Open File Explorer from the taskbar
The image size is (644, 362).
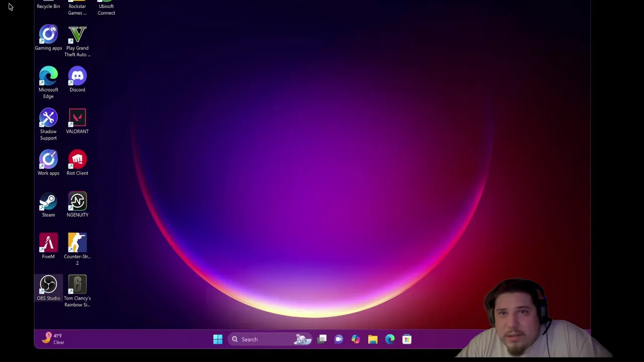click(x=373, y=339)
